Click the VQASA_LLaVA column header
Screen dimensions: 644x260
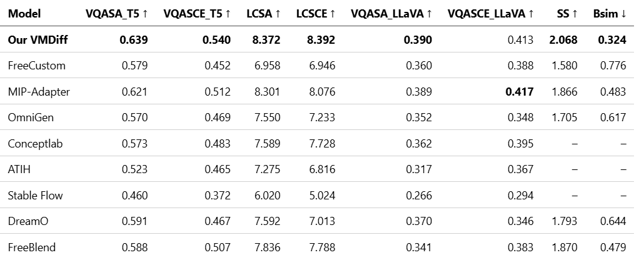(x=391, y=13)
